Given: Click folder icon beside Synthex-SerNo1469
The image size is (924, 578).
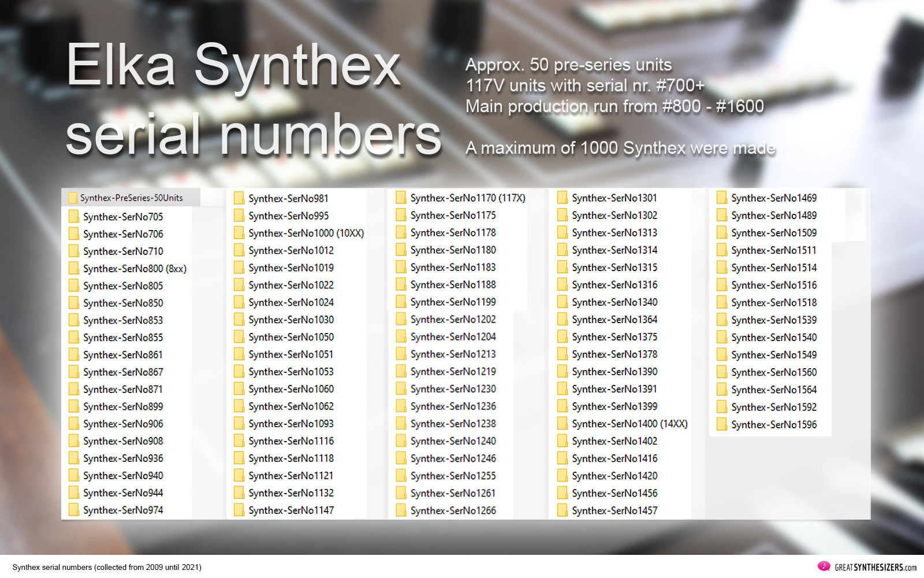Looking at the screenshot, I should click(x=721, y=198).
